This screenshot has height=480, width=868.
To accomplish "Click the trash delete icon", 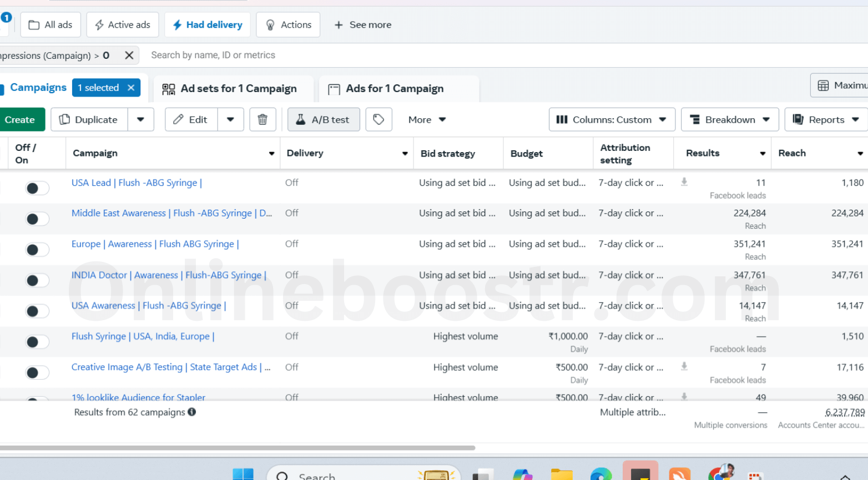I will click(263, 119).
